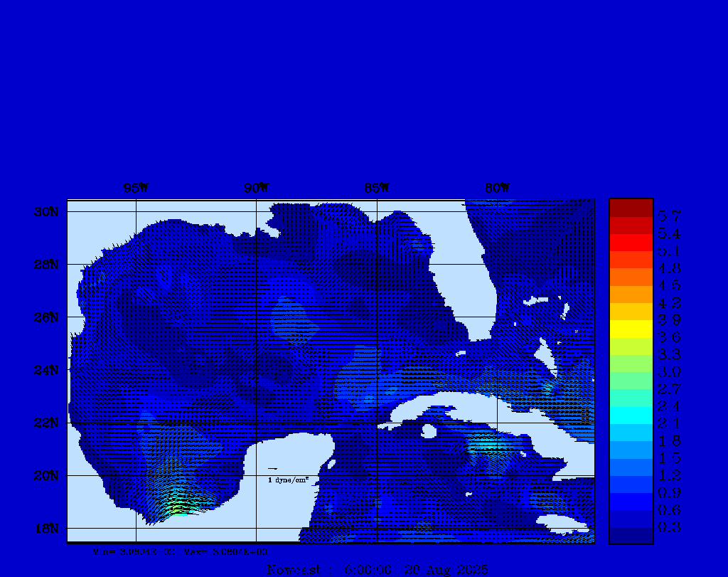Viewport: 728px width, 577px height.
Task: Pick the orange 4.5 colorbar band
Action: (x=631, y=277)
